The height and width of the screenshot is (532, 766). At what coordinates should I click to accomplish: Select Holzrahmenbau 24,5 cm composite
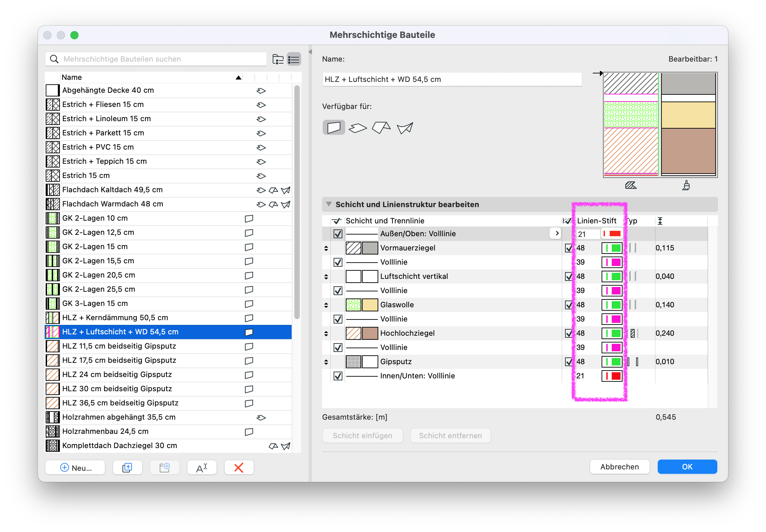[168, 431]
